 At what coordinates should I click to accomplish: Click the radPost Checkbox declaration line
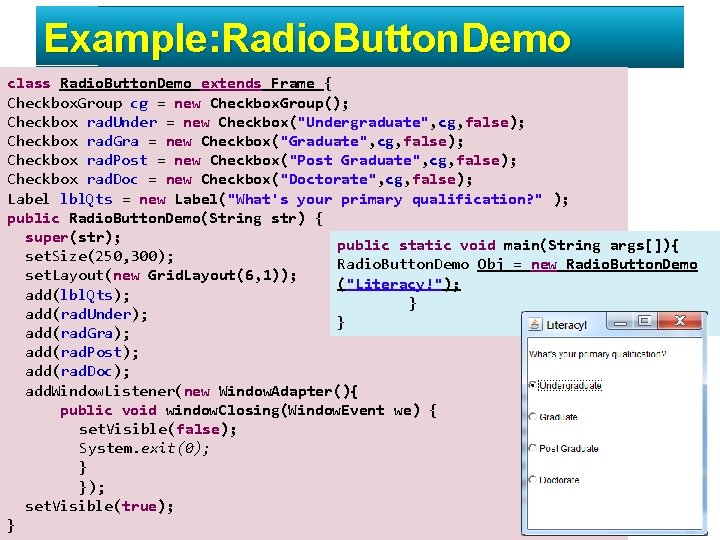262,160
